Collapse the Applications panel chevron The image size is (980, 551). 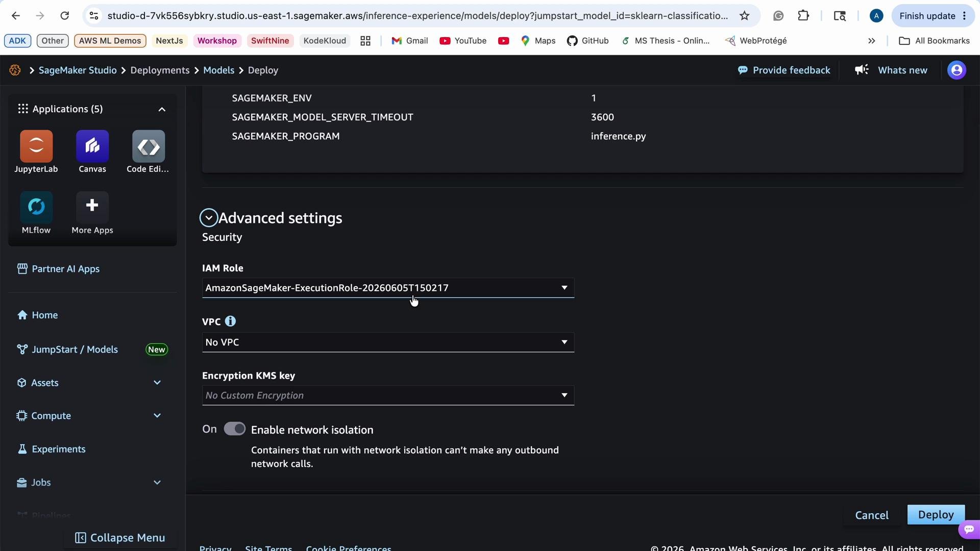click(x=162, y=109)
